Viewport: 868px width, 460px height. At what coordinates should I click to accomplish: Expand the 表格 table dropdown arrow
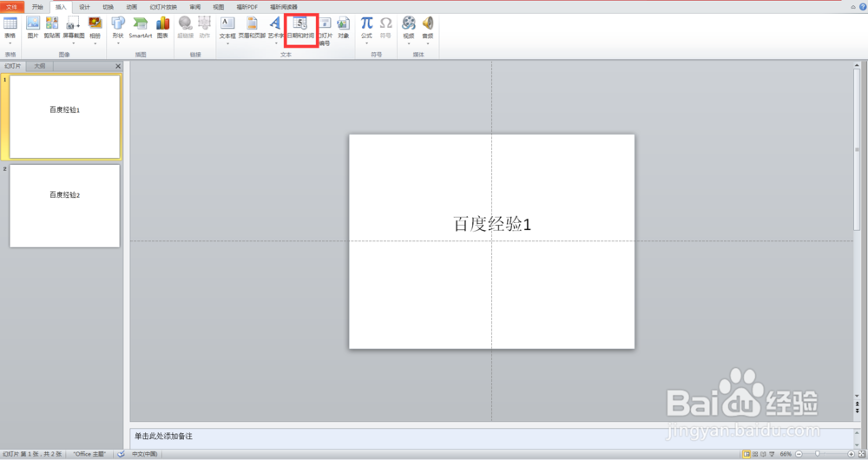10,43
